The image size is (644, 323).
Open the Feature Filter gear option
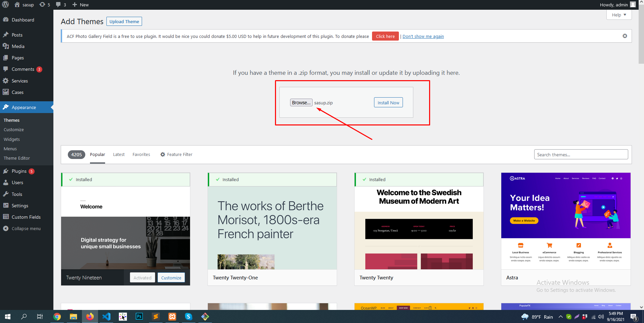pos(176,155)
